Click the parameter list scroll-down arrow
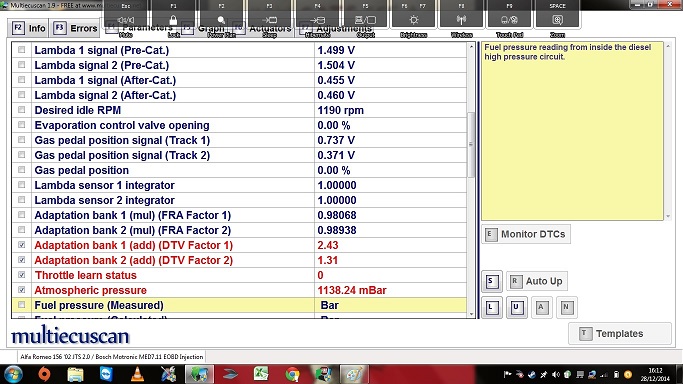 pyautogui.click(x=471, y=314)
